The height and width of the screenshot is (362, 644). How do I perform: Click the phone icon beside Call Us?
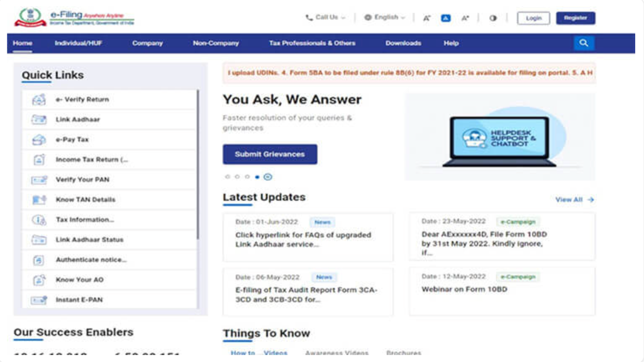pos(309,18)
